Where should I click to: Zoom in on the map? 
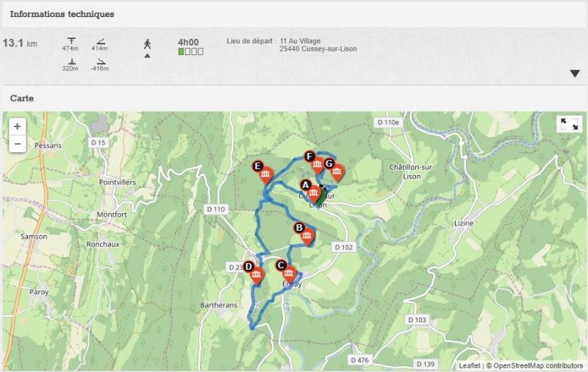[x=17, y=126]
